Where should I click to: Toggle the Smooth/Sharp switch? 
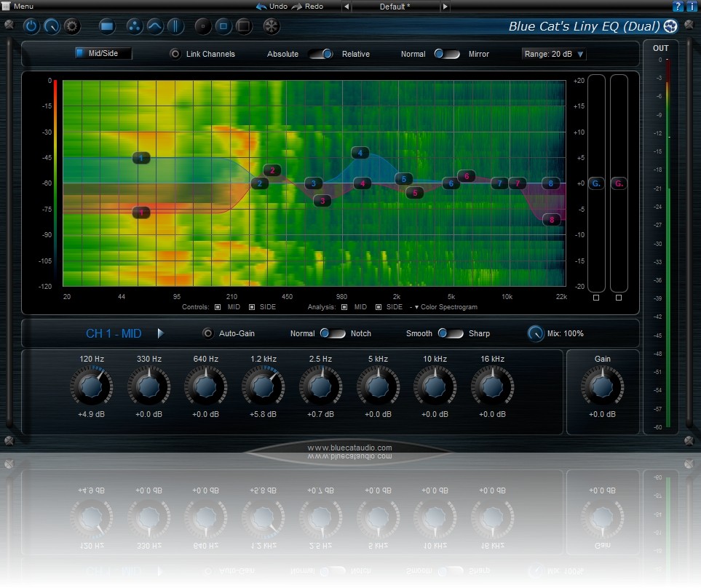[x=451, y=333]
